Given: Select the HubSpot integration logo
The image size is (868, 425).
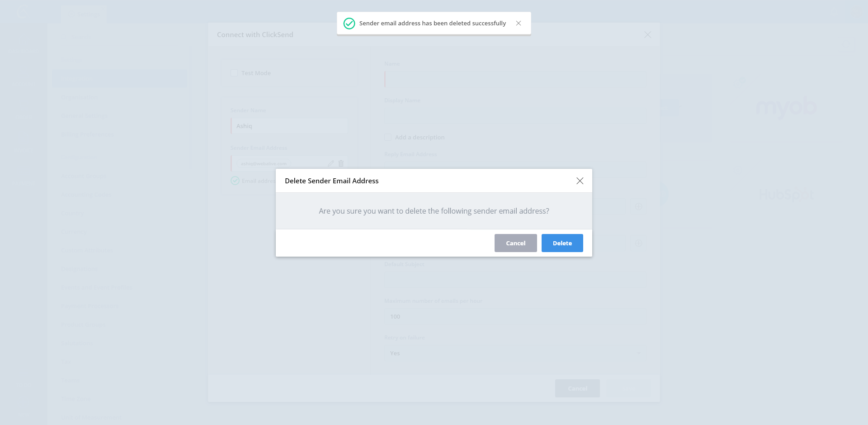Looking at the screenshot, I should (786, 195).
